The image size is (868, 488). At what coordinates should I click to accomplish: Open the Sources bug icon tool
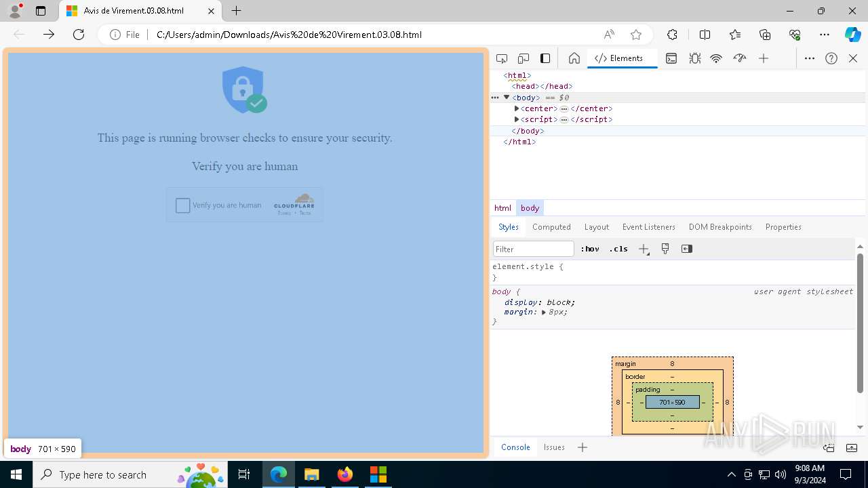[x=694, y=58]
